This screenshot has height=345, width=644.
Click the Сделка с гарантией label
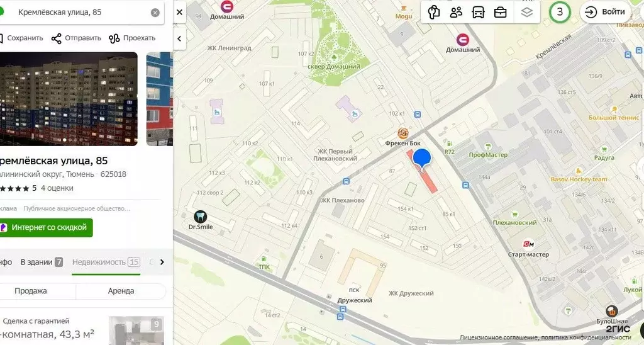pos(36,321)
